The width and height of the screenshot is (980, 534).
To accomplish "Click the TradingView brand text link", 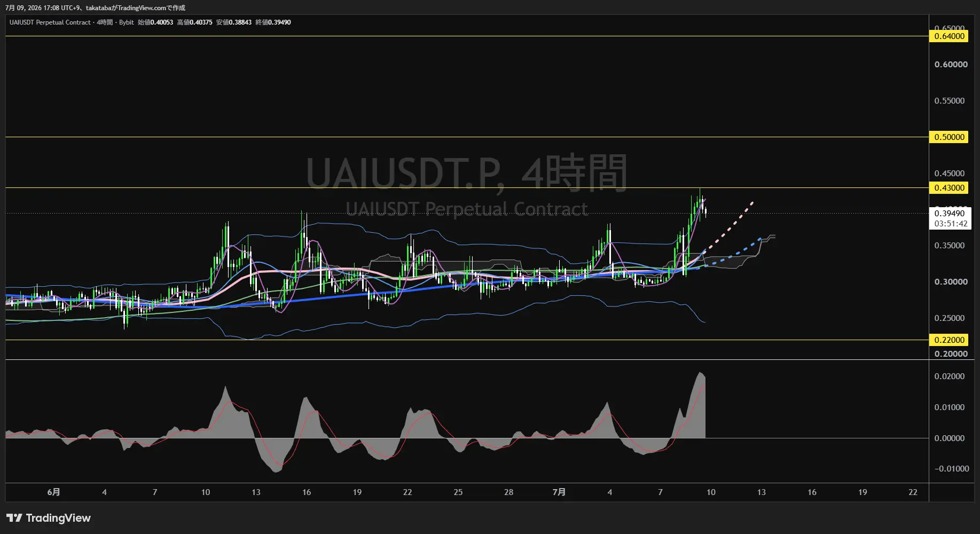I will click(58, 518).
